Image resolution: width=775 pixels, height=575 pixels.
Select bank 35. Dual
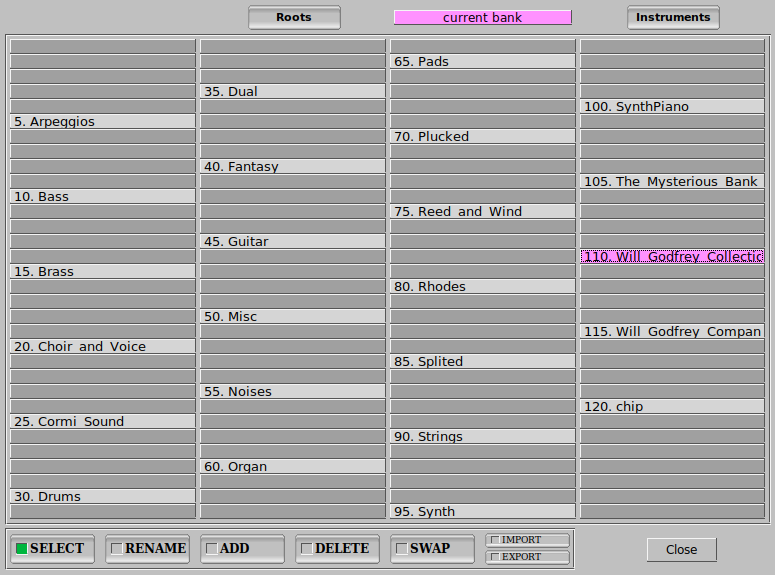point(293,91)
